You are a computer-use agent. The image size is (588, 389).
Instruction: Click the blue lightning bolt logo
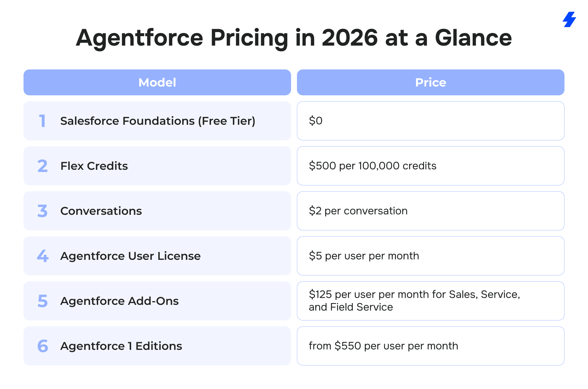click(569, 19)
